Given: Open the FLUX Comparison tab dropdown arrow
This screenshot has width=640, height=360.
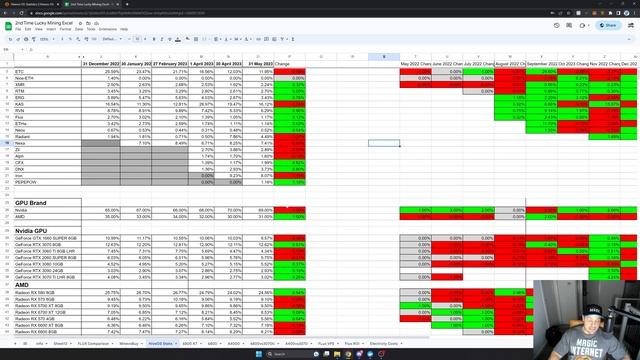Looking at the screenshot, I should (113, 344).
